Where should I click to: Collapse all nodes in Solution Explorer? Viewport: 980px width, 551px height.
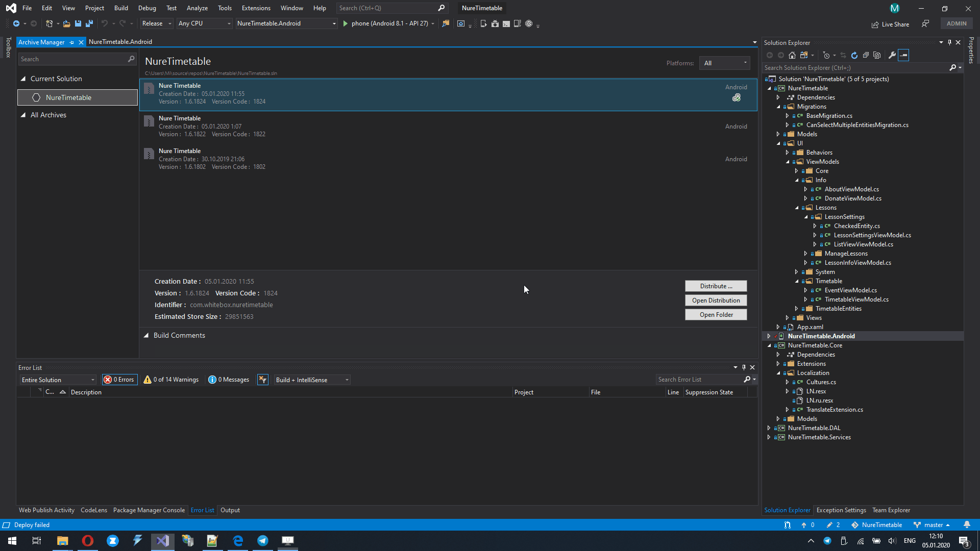pyautogui.click(x=866, y=55)
